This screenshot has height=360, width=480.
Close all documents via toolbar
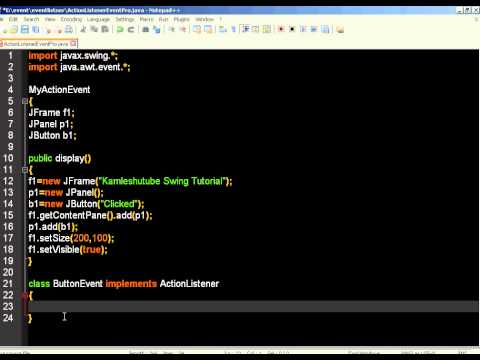pos(59,30)
